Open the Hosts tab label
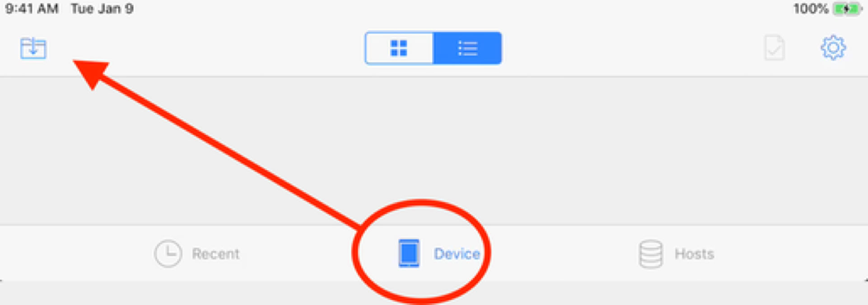Screen dimensions: 868x305 [694, 254]
